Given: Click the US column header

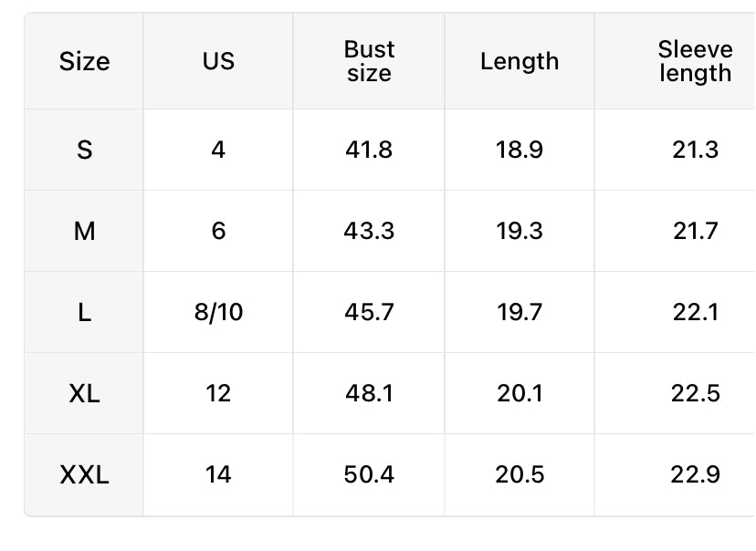Looking at the screenshot, I should (x=218, y=61).
